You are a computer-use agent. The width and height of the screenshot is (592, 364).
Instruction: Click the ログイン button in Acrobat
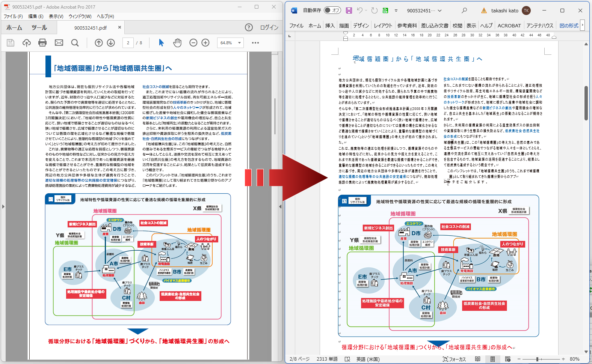tap(269, 27)
